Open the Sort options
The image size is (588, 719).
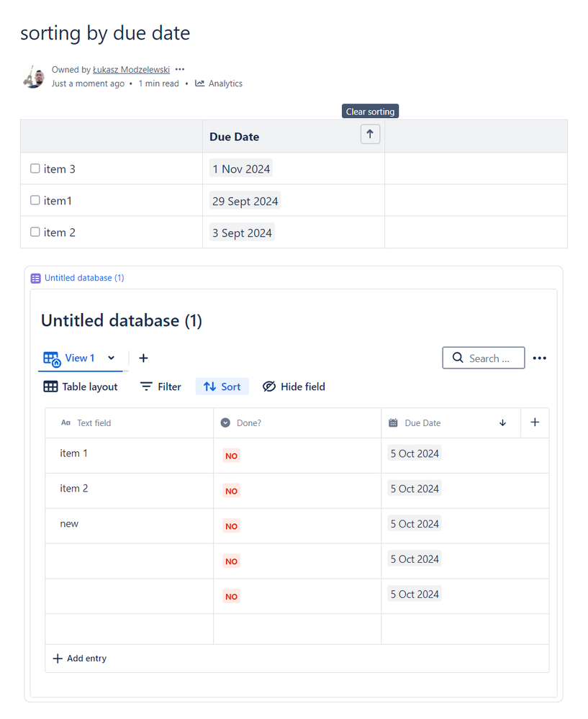(222, 386)
